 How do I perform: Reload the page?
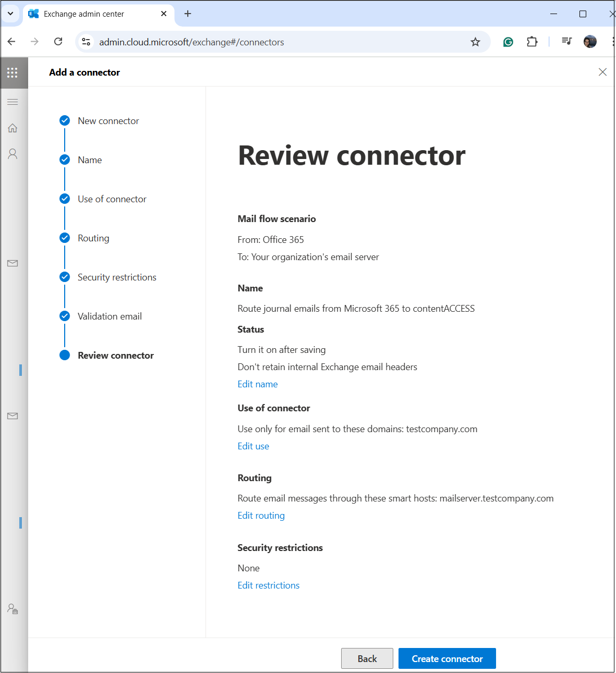[58, 42]
